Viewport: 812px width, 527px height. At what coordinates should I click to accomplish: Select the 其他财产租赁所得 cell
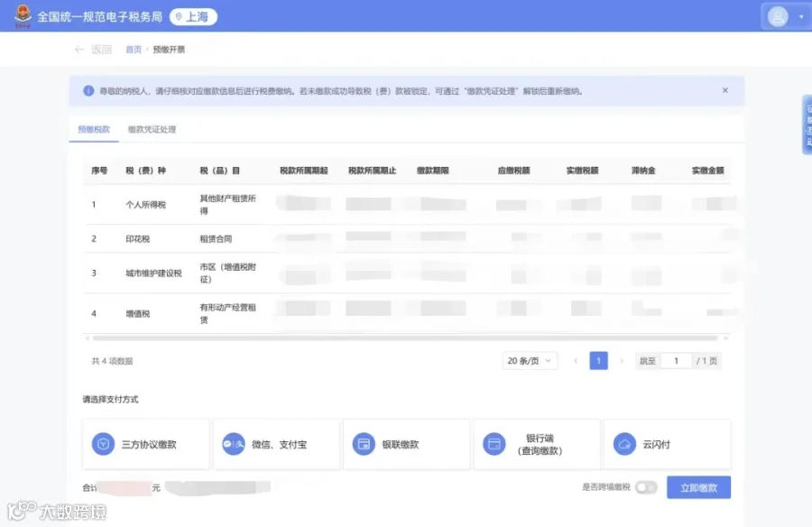coord(228,205)
